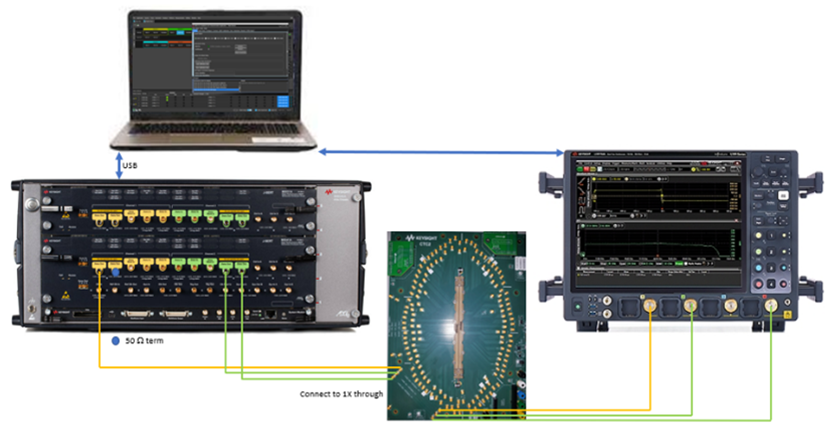Select the blue double arrow beside USB
Screen dimensions: 833x439
pyautogui.click(x=120, y=167)
